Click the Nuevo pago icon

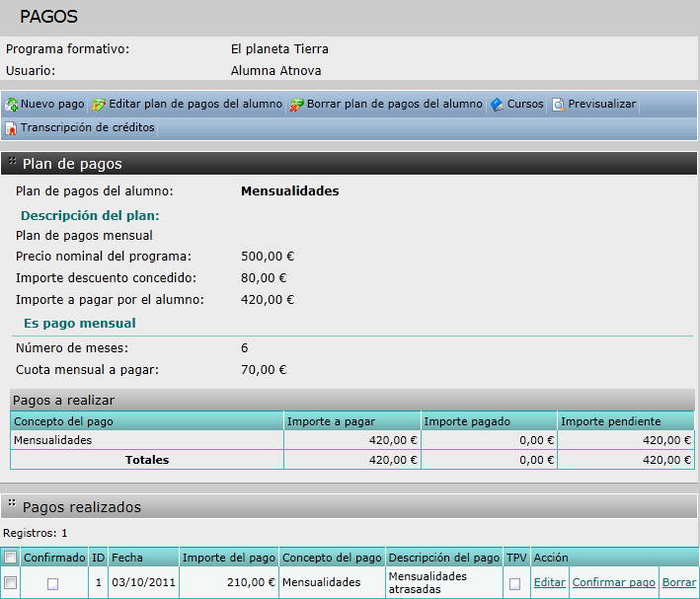tap(11, 105)
